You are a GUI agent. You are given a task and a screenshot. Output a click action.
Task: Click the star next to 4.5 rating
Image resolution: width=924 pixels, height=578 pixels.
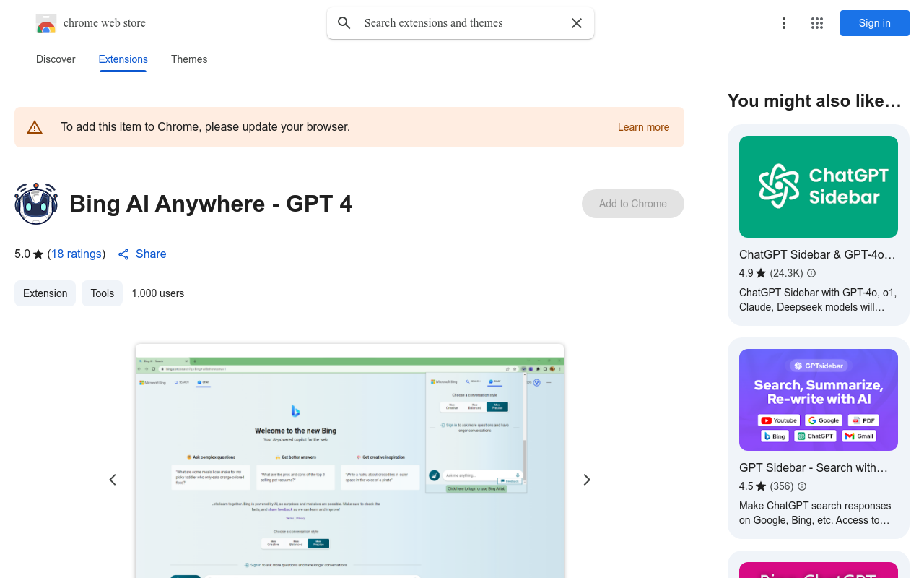point(761,486)
